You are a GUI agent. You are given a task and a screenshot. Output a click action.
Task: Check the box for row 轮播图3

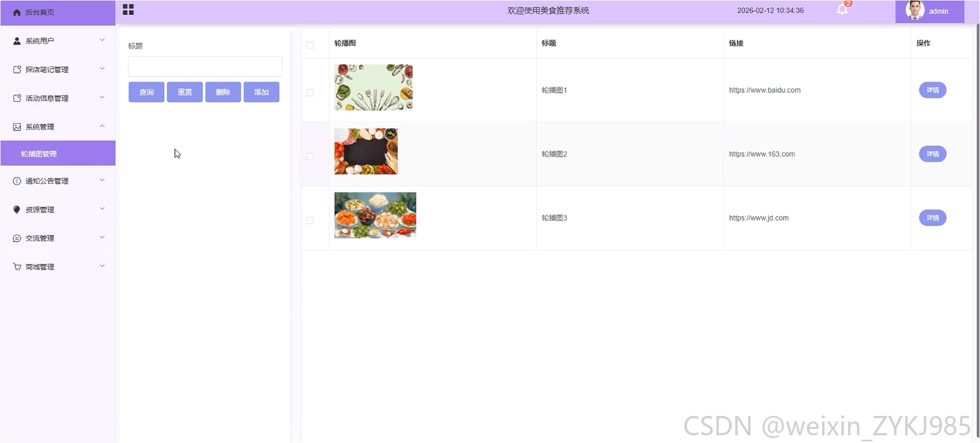[x=310, y=220]
